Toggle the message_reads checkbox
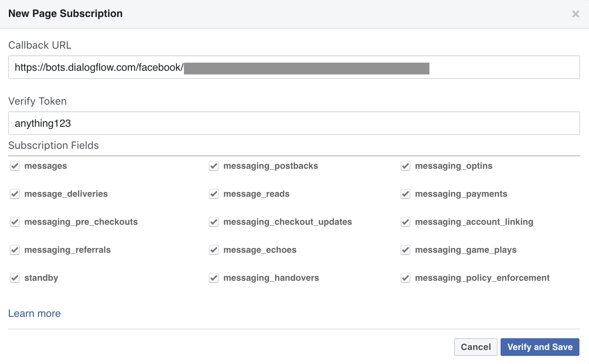The image size is (589, 364). coord(214,194)
